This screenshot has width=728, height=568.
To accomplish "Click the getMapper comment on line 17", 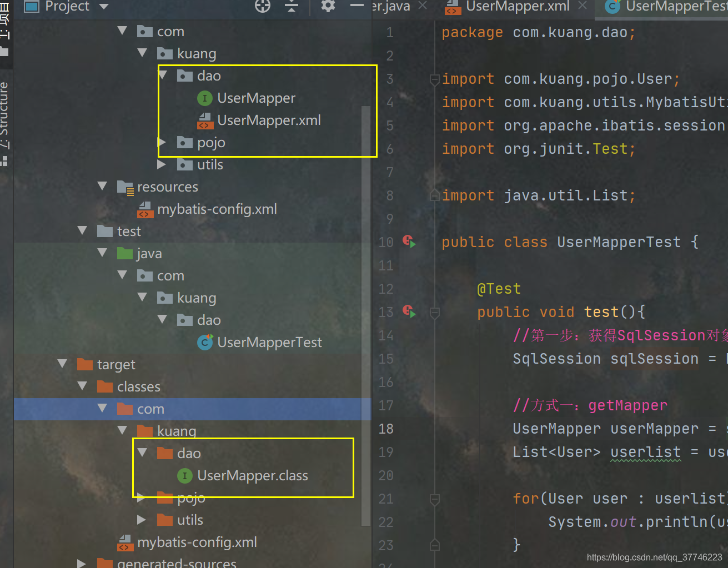I will pos(590,405).
